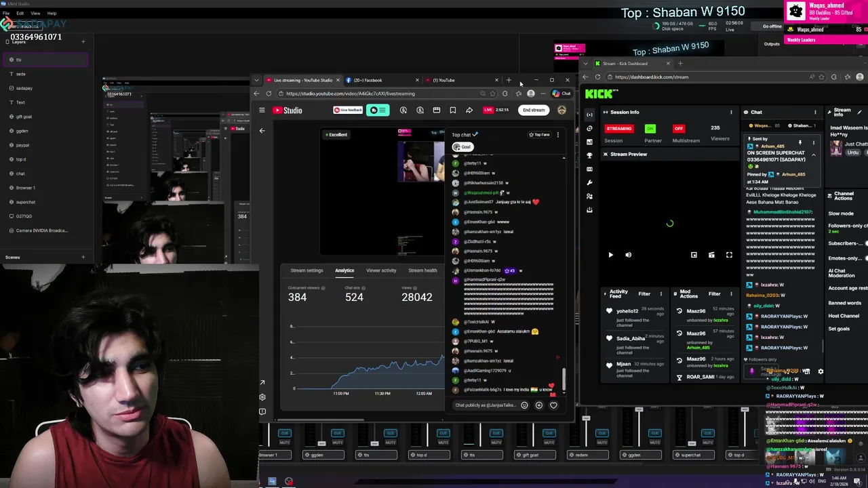The image size is (868, 488).
Task: Open Kick sidebar link icon
Action: [589, 128]
